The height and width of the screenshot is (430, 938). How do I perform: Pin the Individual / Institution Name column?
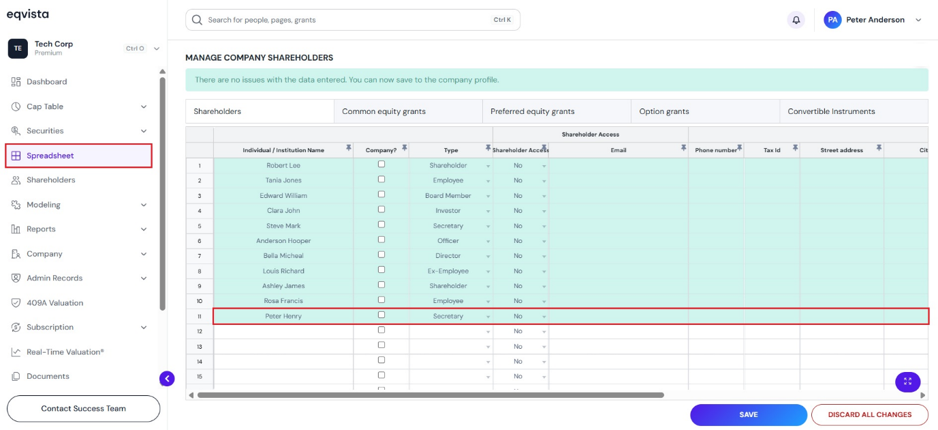pyautogui.click(x=348, y=148)
